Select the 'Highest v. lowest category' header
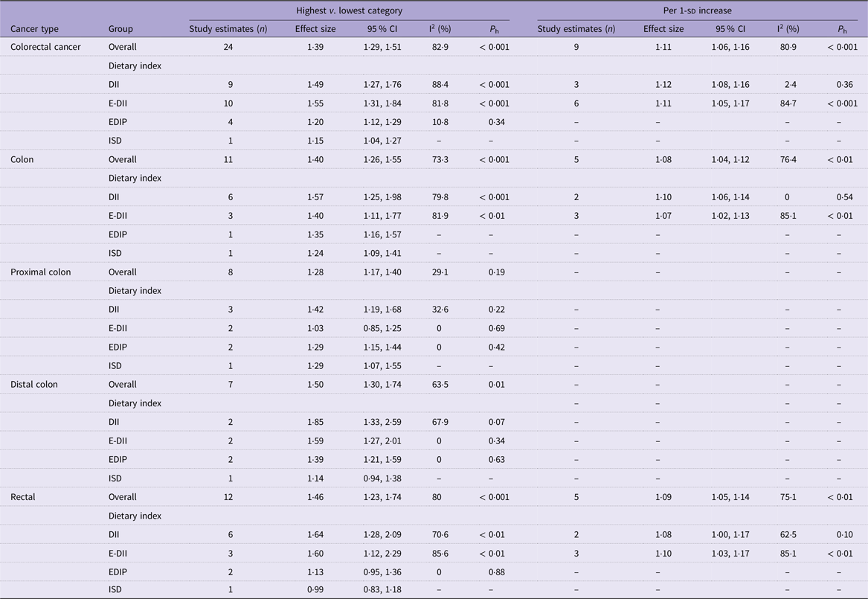The height and width of the screenshot is (599, 868). coord(349,10)
